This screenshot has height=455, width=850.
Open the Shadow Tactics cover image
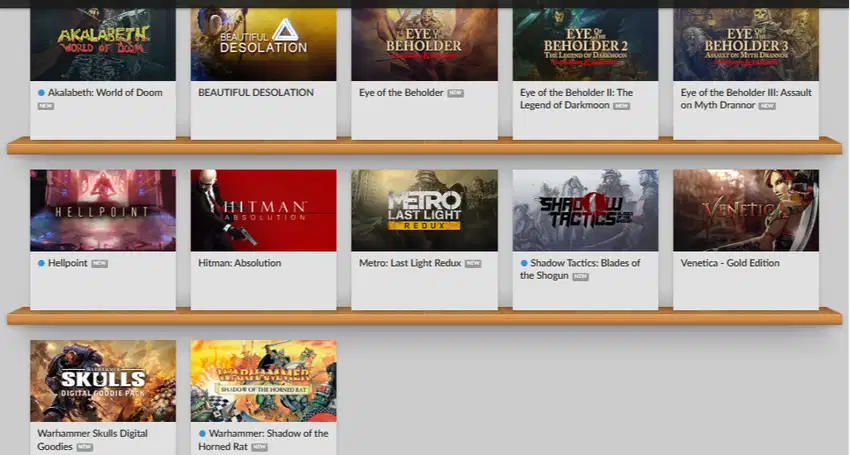point(585,210)
